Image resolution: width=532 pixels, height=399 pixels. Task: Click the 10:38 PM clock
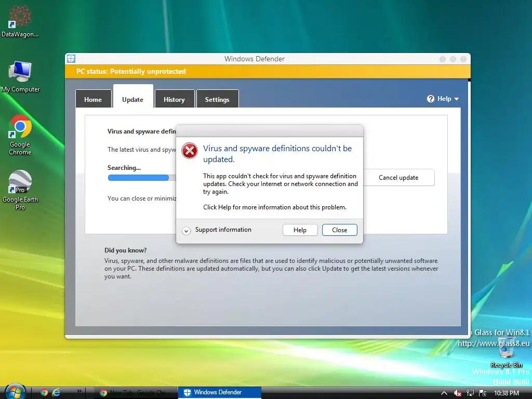tap(506, 393)
